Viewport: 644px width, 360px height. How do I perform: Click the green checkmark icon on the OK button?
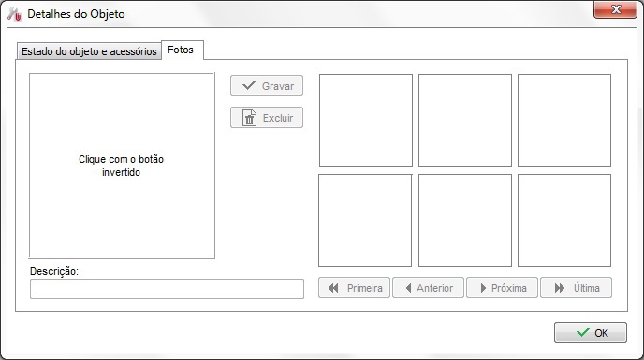point(582,333)
